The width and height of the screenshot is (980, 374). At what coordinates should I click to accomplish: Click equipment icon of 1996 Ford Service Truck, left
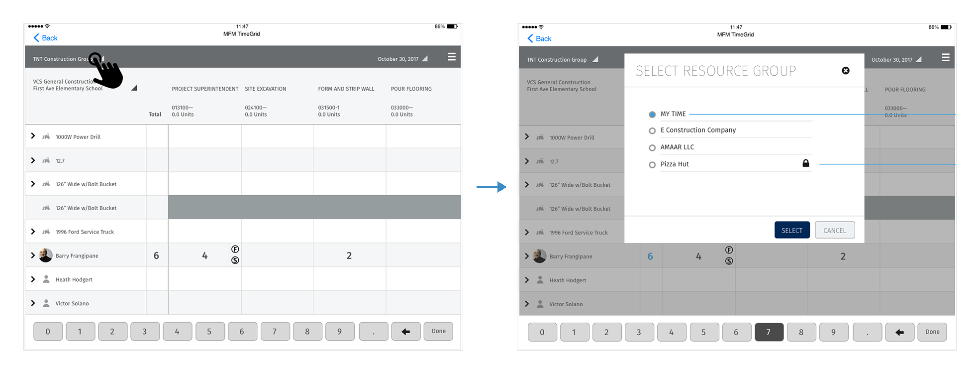point(46,232)
